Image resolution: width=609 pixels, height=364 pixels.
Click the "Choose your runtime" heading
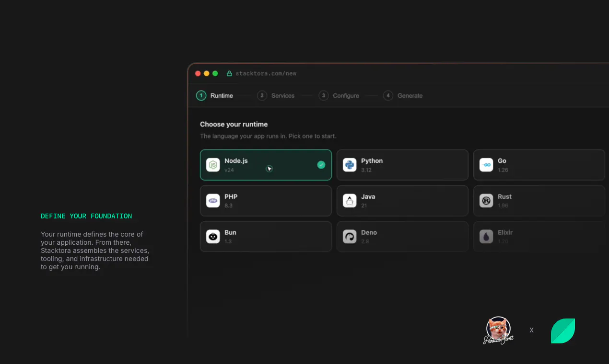[x=234, y=124]
